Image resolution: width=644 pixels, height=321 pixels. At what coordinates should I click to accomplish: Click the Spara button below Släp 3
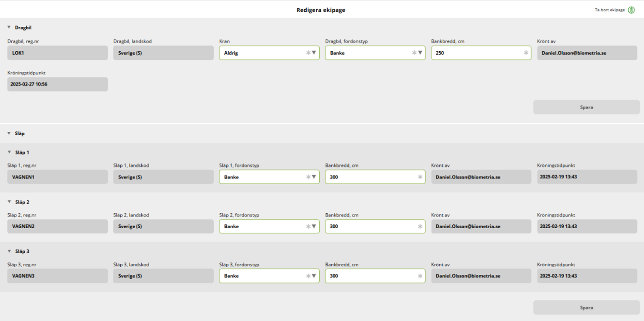[586, 307]
